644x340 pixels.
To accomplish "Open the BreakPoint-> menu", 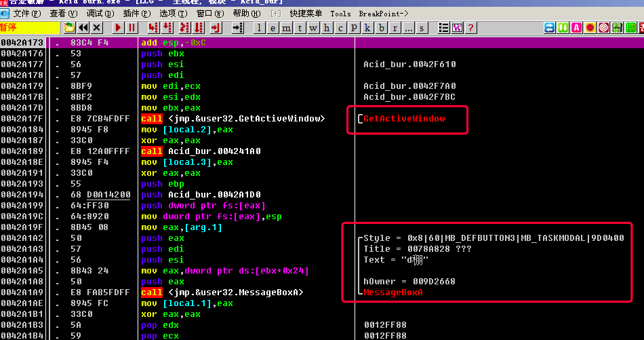I will [x=384, y=14].
